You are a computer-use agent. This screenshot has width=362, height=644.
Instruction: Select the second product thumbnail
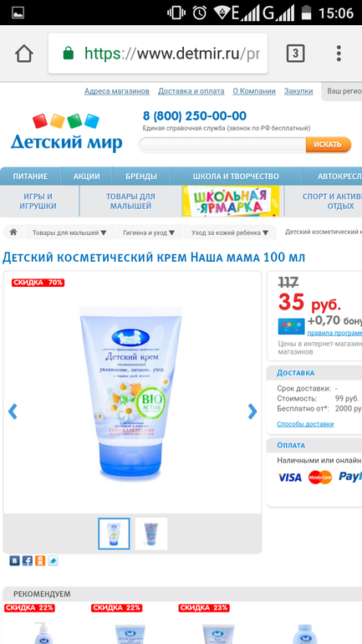(x=151, y=534)
